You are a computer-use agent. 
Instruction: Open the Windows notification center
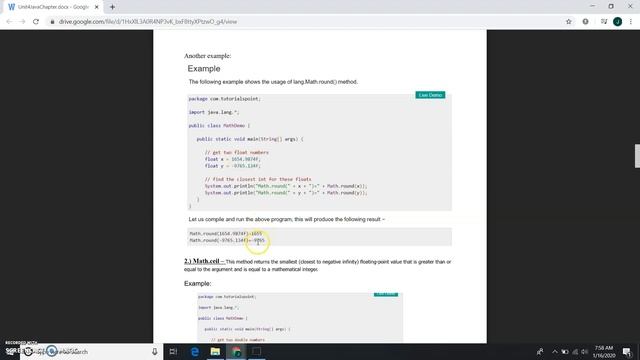[x=627, y=351]
